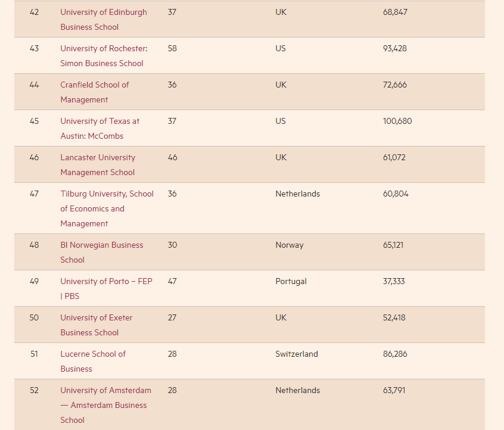This screenshot has height=430, width=504.
Task: Open BI Norwegian Business School link
Action: (x=102, y=253)
